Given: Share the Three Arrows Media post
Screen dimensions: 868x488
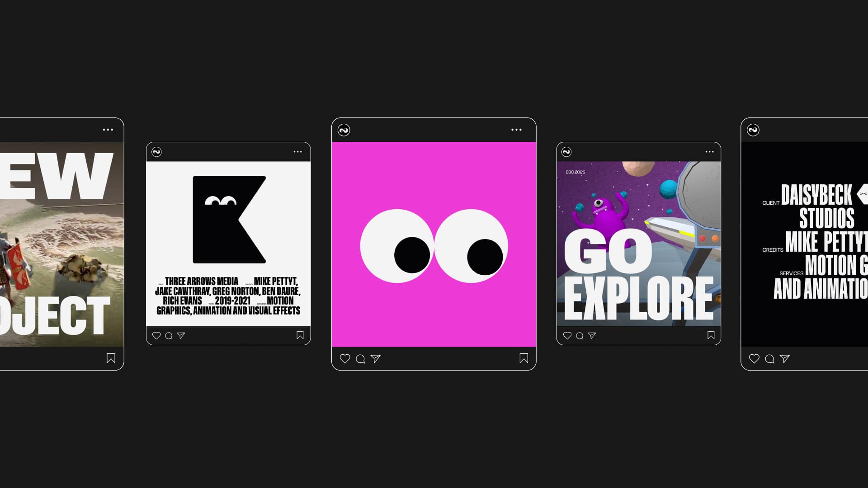Looking at the screenshot, I should pos(181,336).
